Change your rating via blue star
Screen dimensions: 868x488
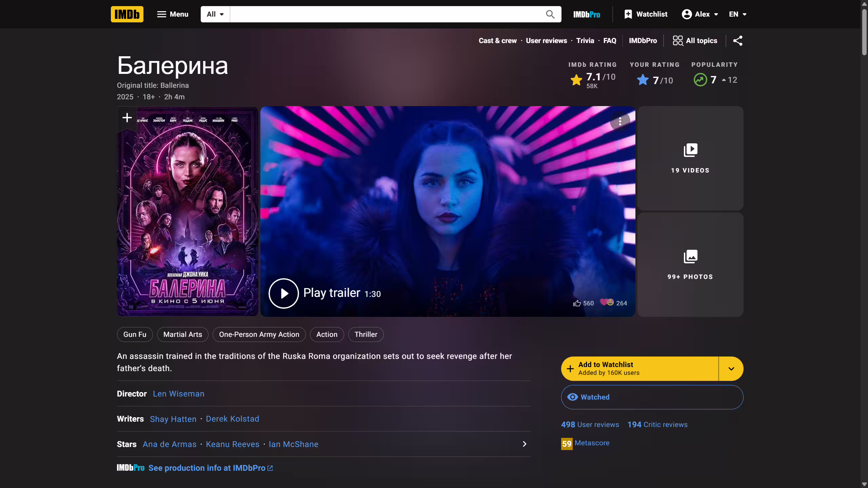point(643,80)
